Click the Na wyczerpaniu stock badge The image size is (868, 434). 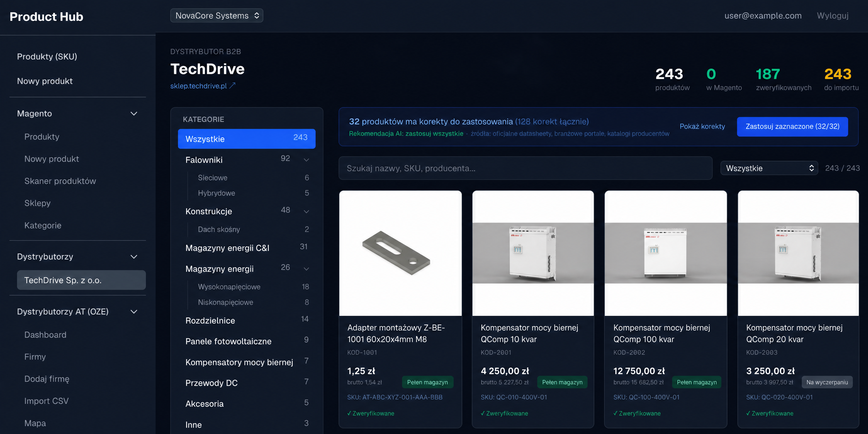tap(827, 382)
